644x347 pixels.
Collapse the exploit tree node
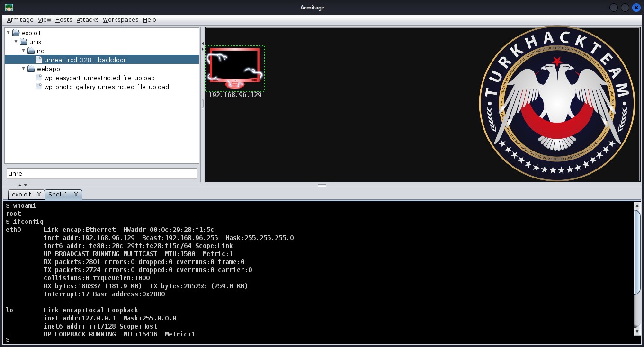tap(9, 33)
